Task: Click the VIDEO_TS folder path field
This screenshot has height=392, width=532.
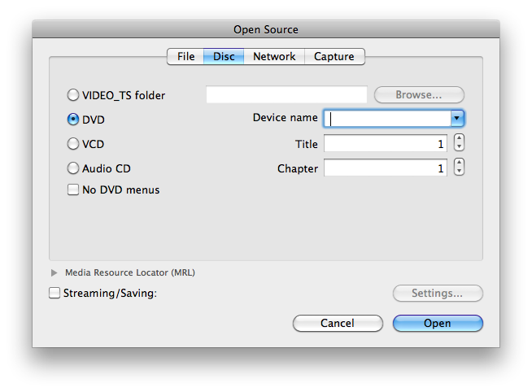Action: (x=286, y=95)
